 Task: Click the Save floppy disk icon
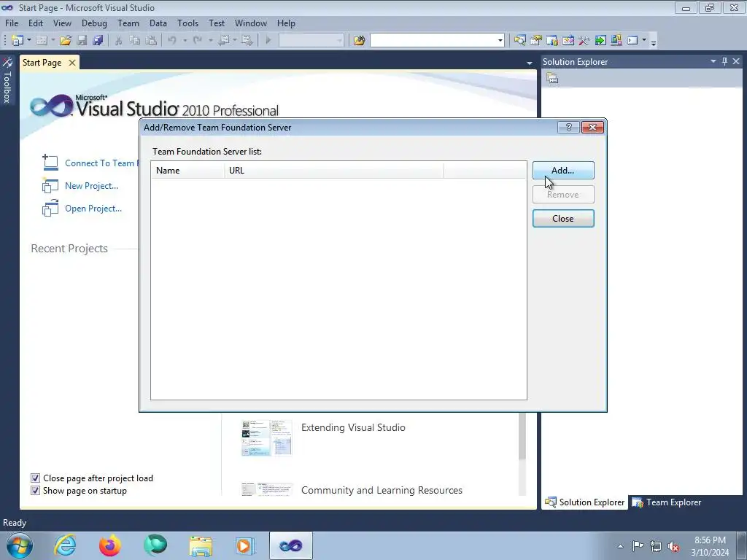click(82, 41)
